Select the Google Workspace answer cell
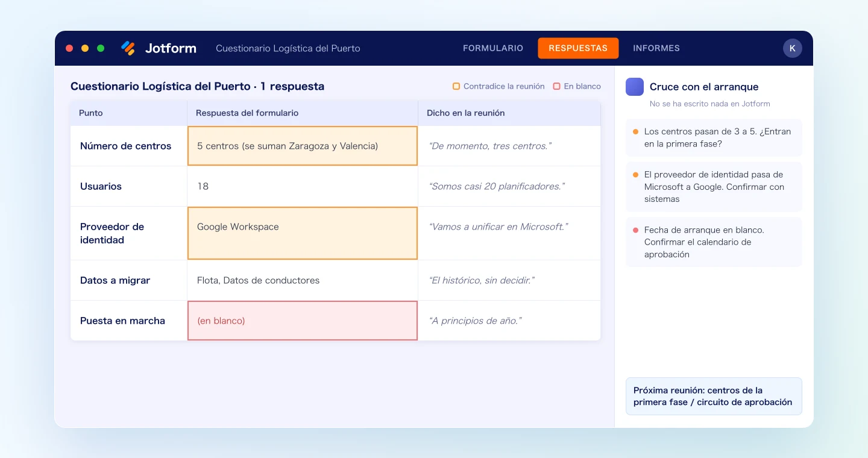The width and height of the screenshot is (868, 458). pyautogui.click(x=303, y=233)
